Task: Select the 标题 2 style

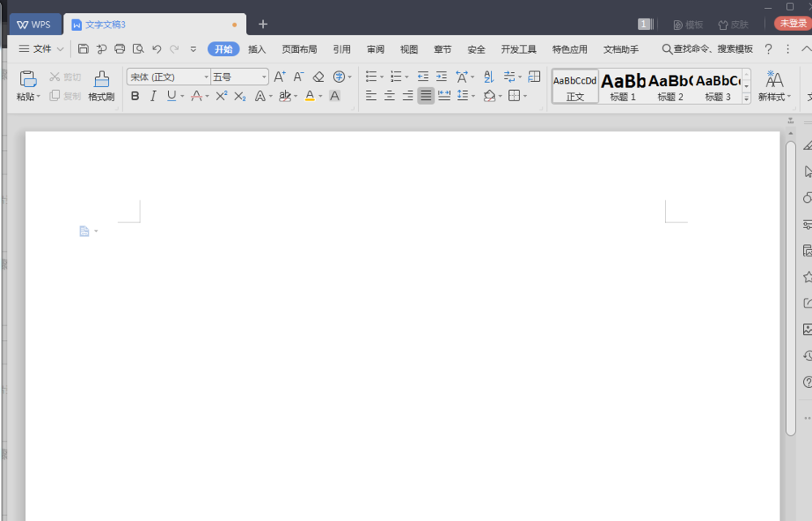Action: pos(671,86)
